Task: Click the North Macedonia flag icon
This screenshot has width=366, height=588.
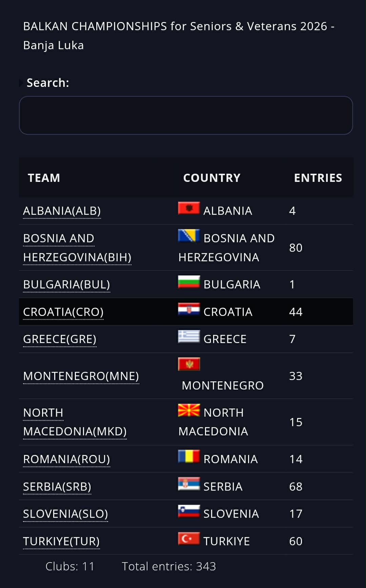Action: (x=189, y=410)
